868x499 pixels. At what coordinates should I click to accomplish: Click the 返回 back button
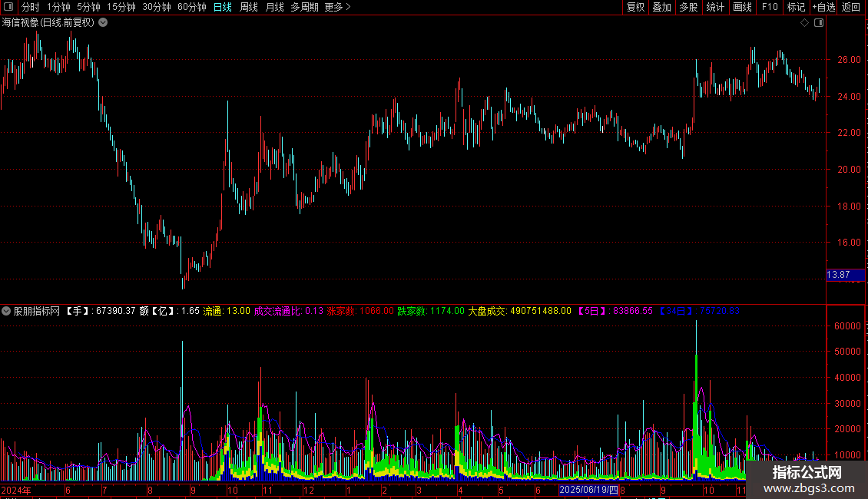851,7
